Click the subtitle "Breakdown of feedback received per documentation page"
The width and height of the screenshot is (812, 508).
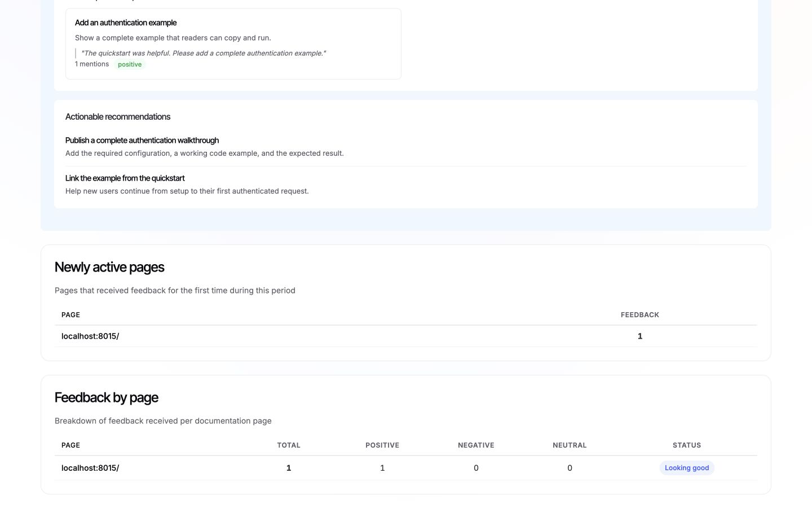point(163,421)
